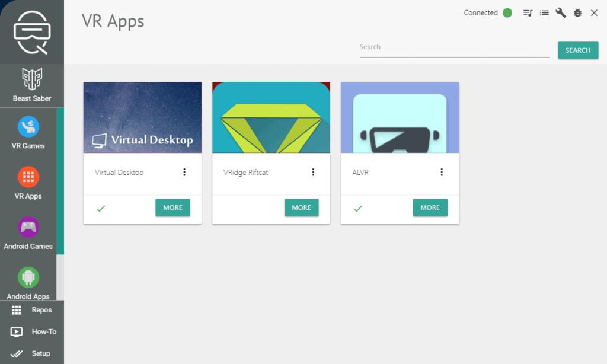Open the How-To video icon
607x364 pixels.
(x=16, y=332)
